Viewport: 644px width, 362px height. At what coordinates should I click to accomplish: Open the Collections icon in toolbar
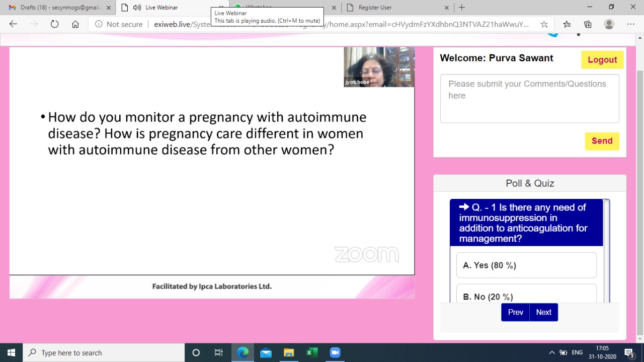click(588, 24)
